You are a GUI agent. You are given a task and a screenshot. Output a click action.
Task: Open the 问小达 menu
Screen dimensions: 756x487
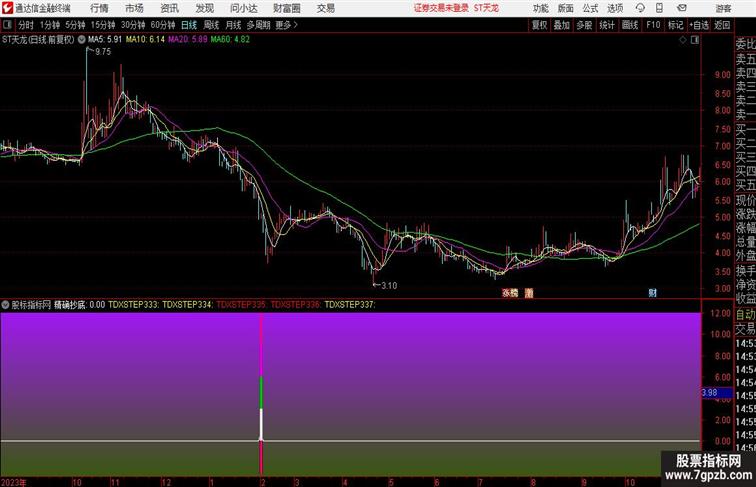(x=243, y=8)
